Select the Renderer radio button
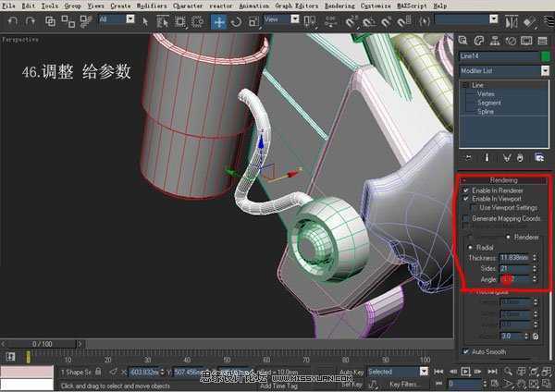 click(x=508, y=237)
